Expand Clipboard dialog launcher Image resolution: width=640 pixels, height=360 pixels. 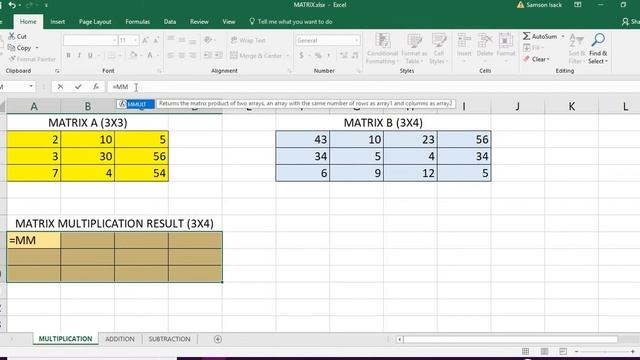tap(57, 71)
